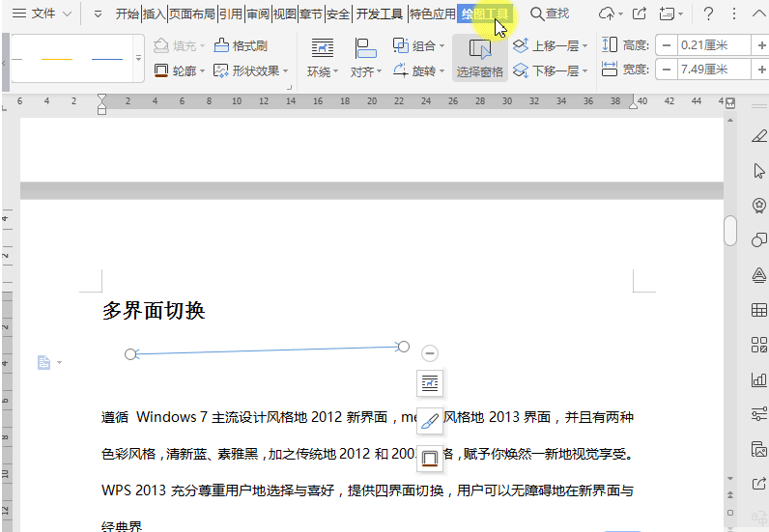Image resolution: width=769 pixels, height=532 pixels.
Task: Collapse the ribbon with the up chevron
Action: [x=758, y=14]
